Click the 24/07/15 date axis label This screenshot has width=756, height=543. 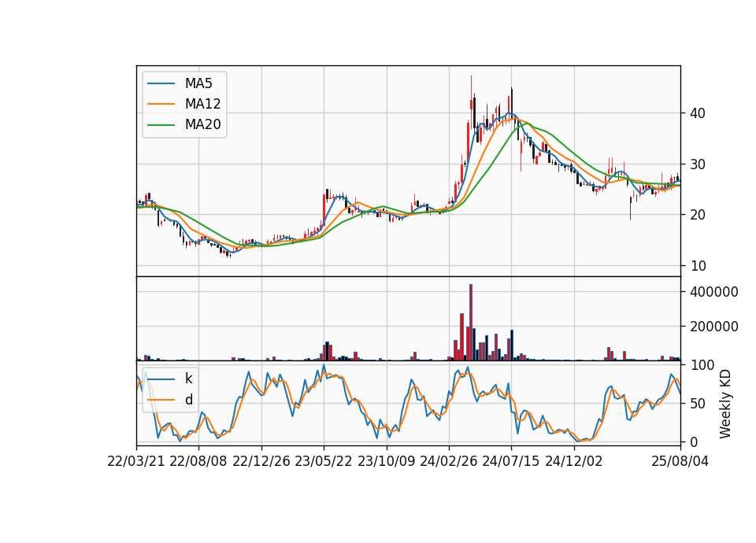coord(511,461)
